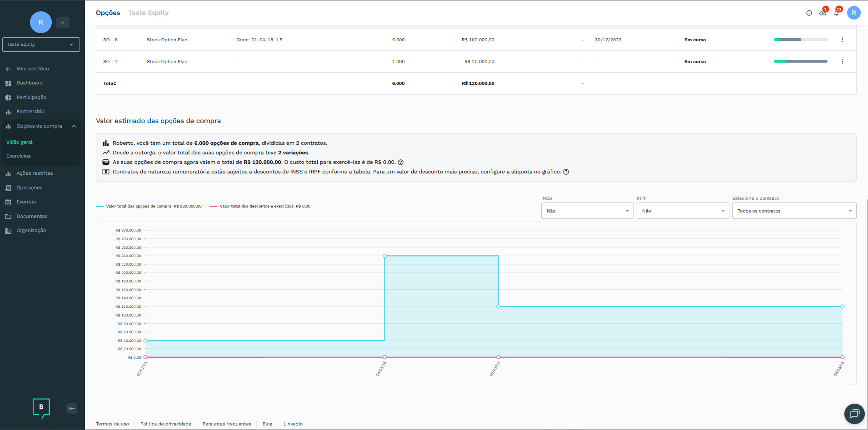
Task: Open the Perguntas frequentes link
Action: tap(227, 424)
